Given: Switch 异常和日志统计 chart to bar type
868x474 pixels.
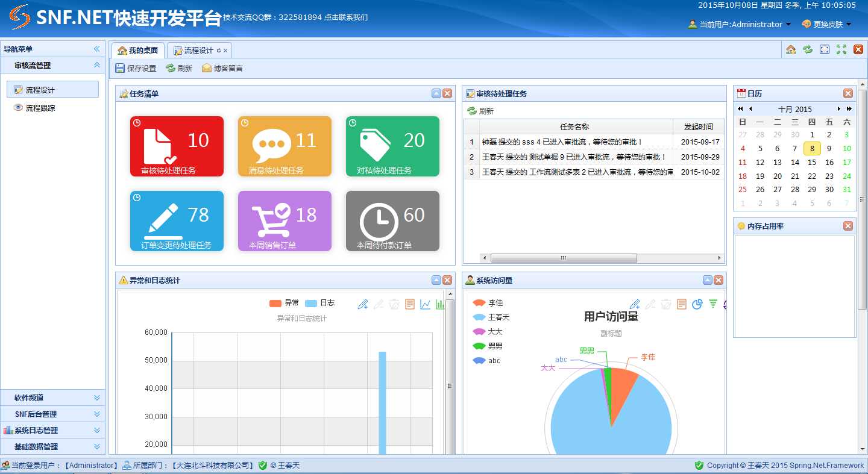Looking at the screenshot, I should pyautogui.click(x=440, y=305).
